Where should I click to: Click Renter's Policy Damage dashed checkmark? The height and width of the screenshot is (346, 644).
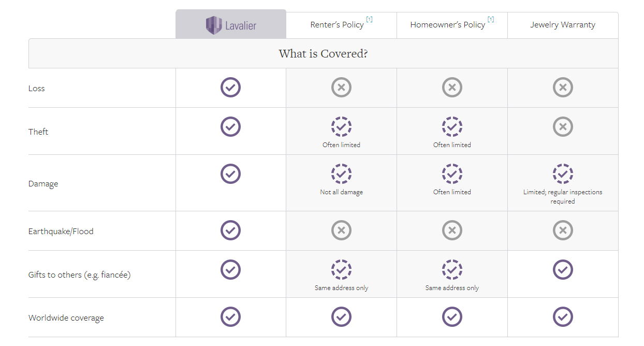(x=341, y=174)
